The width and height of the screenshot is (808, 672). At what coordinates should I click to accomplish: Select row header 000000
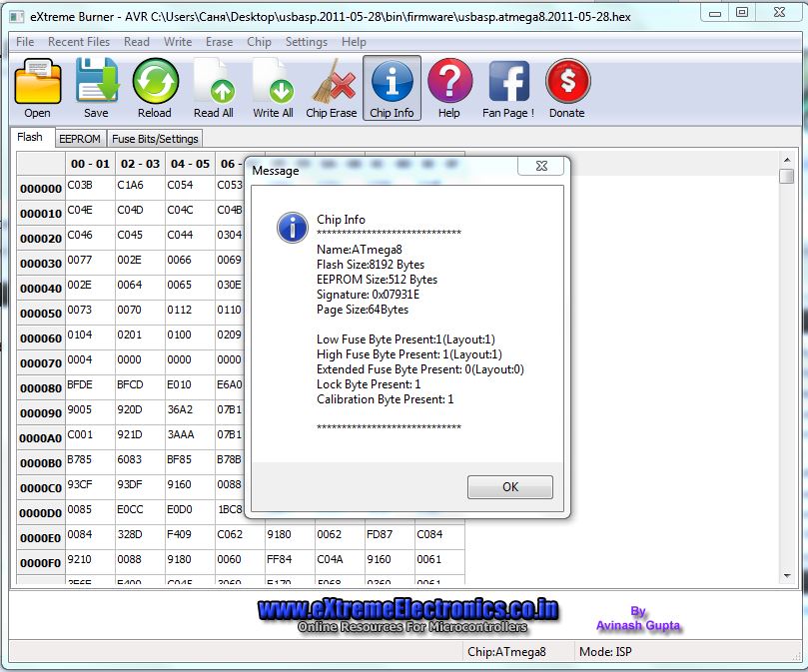41,189
